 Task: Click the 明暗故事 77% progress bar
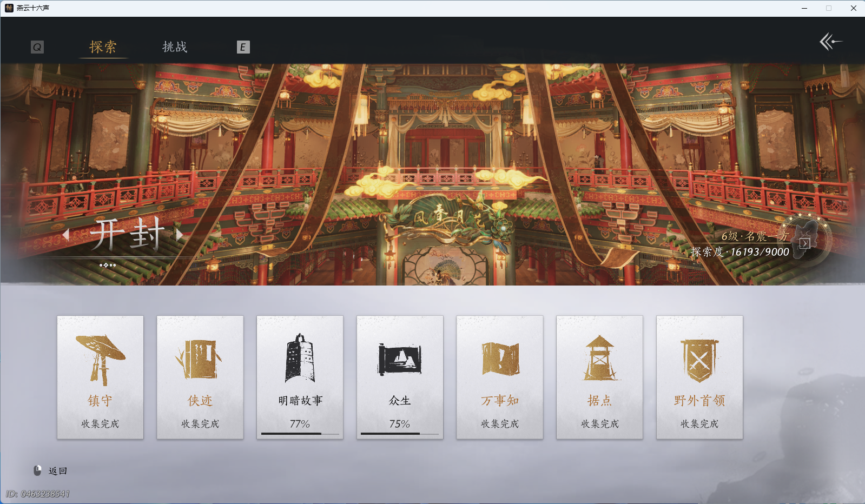click(300, 434)
